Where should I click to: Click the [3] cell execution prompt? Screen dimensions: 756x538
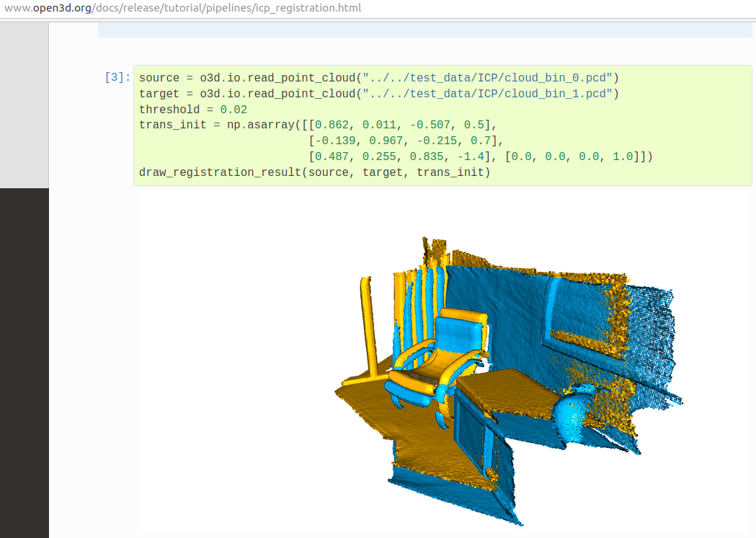[117, 78]
